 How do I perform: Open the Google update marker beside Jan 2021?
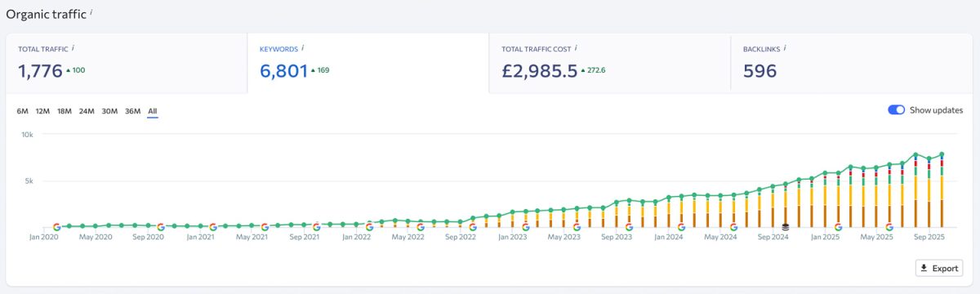212,227
